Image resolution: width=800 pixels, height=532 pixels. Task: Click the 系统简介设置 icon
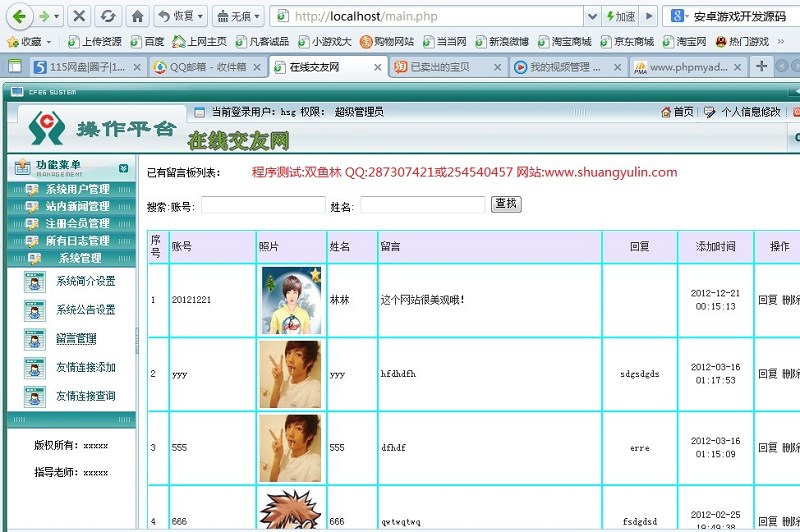coord(35,282)
